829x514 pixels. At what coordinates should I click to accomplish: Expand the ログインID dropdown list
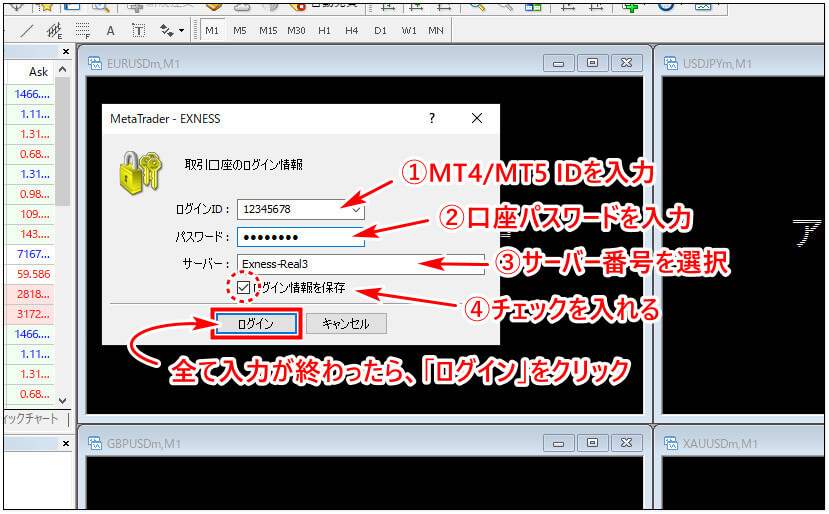[357, 209]
